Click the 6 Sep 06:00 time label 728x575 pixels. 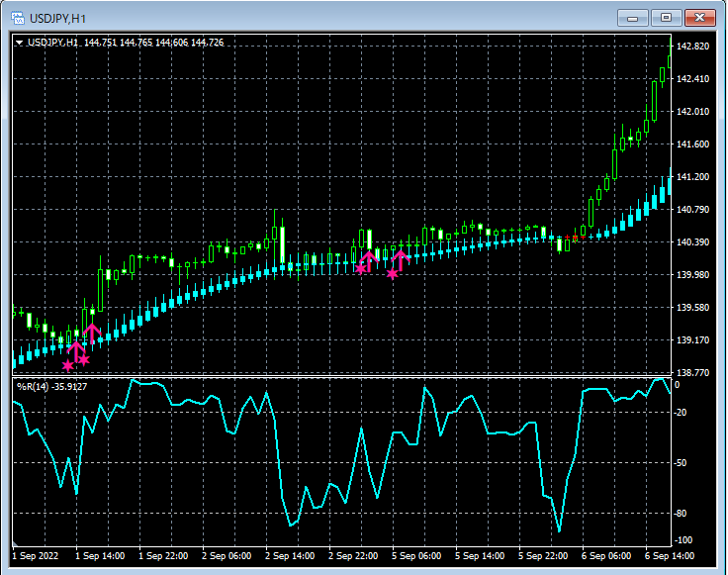pyautogui.click(x=606, y=556)
